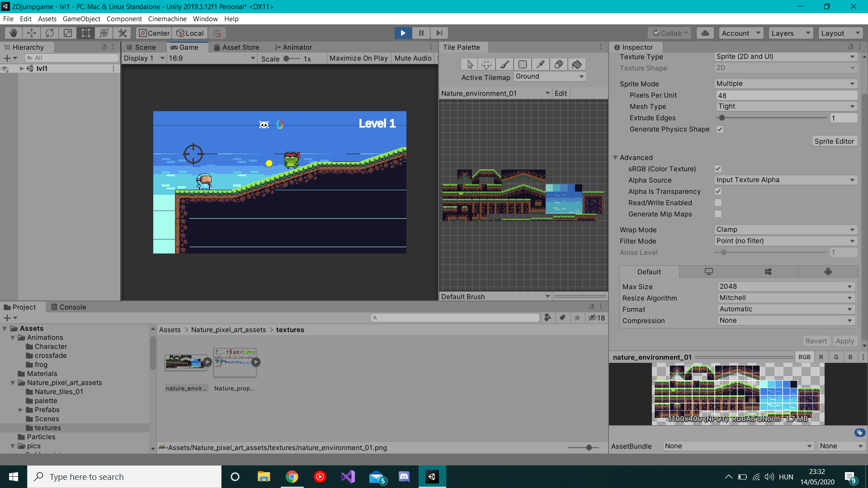Choose the tile palette Move tool
The height and width of the screenshot is (488, 868).
click(486, 65)
